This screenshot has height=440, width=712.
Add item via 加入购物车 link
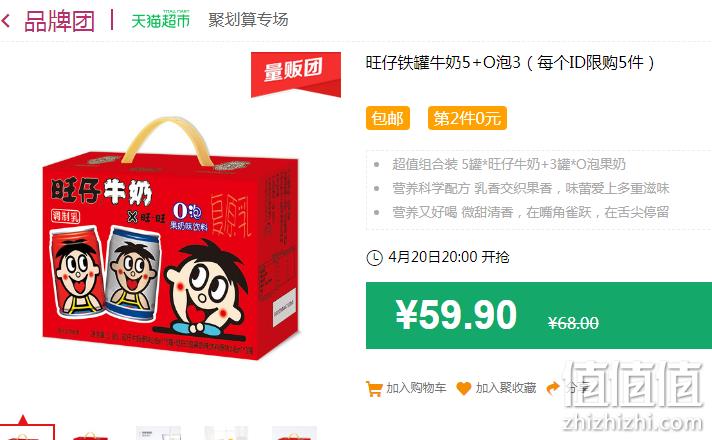416,388
